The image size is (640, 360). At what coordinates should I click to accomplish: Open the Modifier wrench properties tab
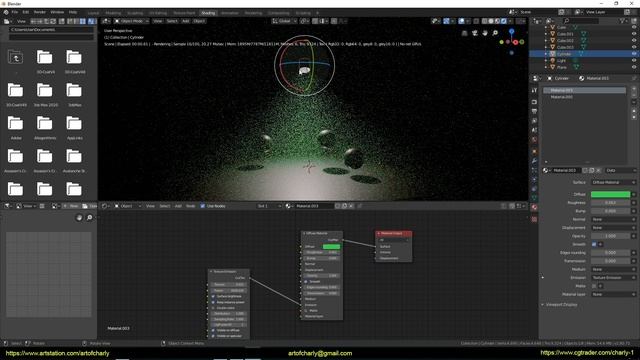pos(534,161)
